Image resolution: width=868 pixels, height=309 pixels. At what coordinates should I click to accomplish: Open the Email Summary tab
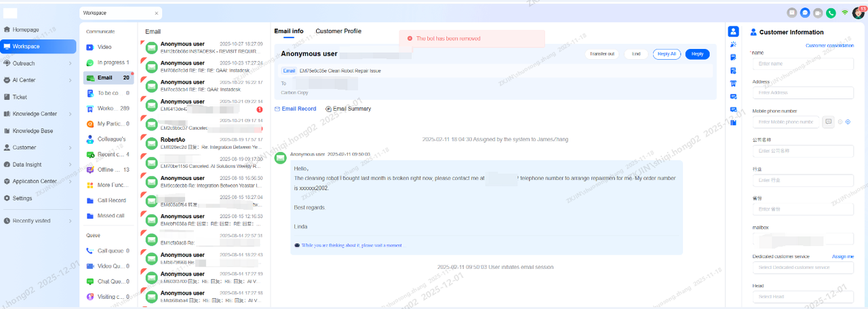(x=348, y=109)
